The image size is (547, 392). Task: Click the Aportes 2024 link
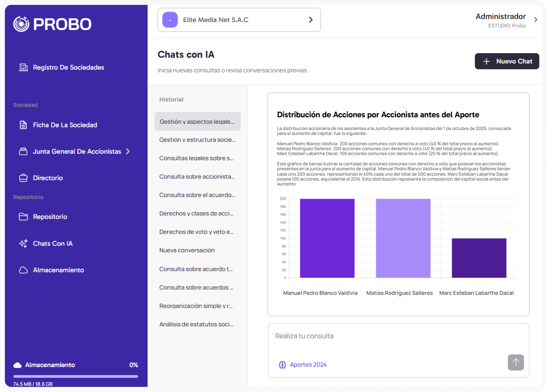(308, 365)
